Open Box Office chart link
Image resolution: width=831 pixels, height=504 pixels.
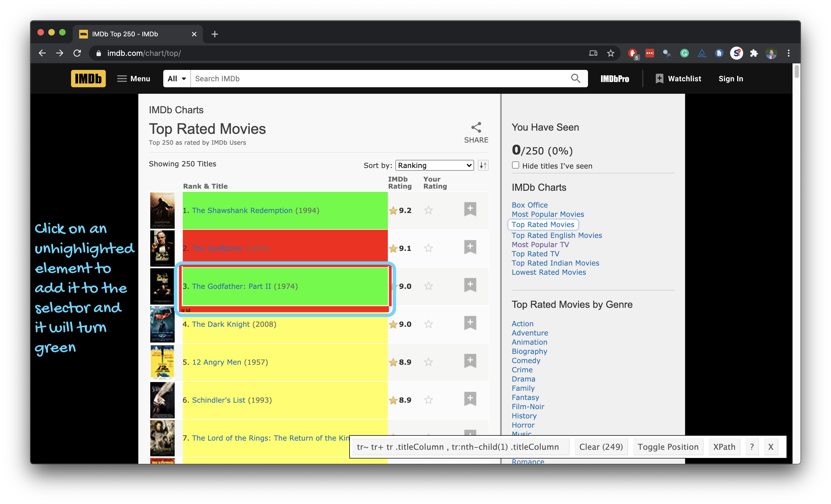click(529, 205)
